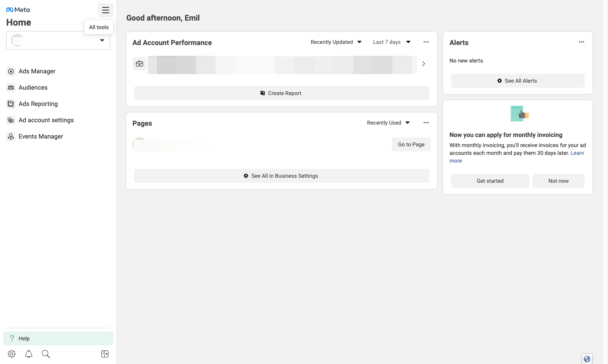The height and width of the screenshot is (364, 608).
Task: Click the "No new alerts." text
Action: (467, 61)
